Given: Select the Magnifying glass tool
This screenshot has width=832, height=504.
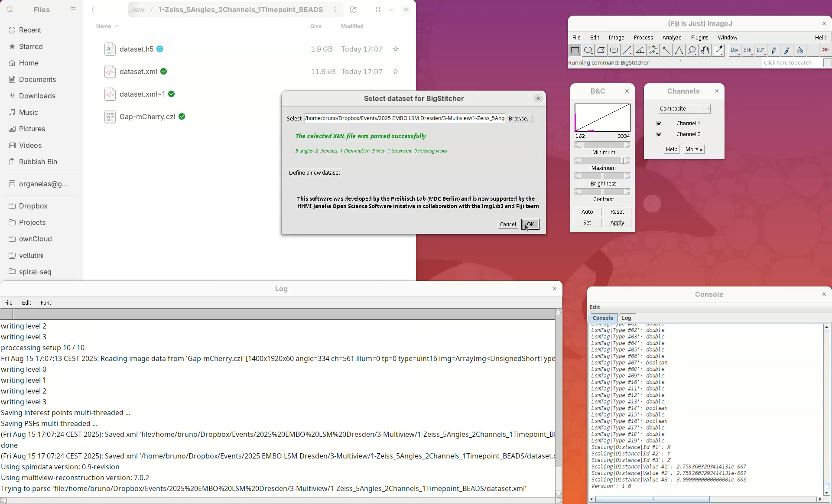Looking at the screenshot, I should 692,50.
